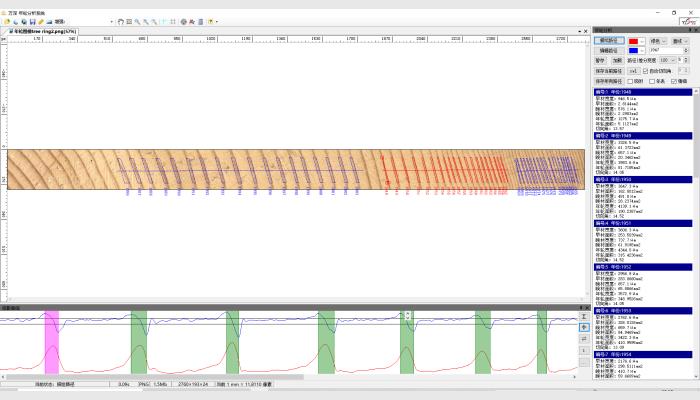Open the blue color dropdown
Screen dimensions: 700x400
tap(641, 51)
